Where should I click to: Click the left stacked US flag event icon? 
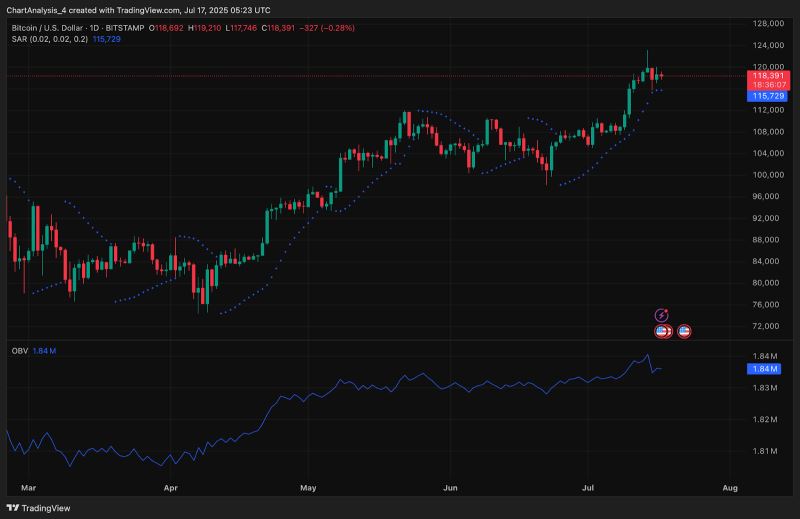(661, 331)
